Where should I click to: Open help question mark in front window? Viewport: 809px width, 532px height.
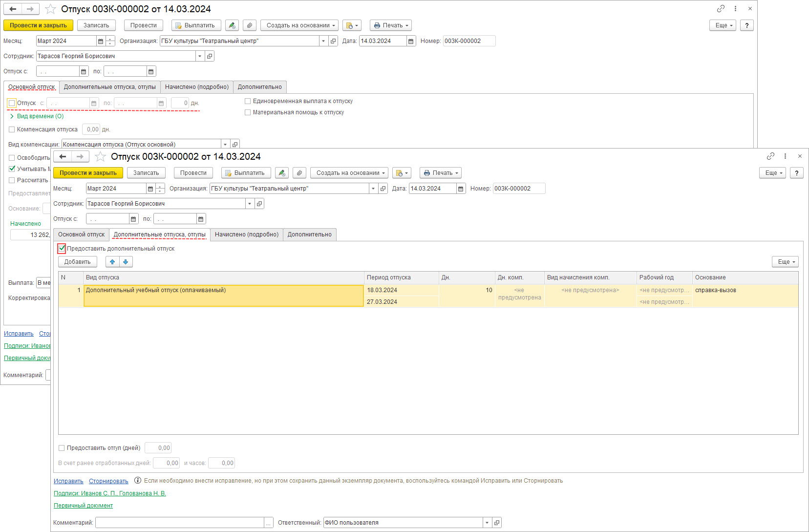point(797,173)
